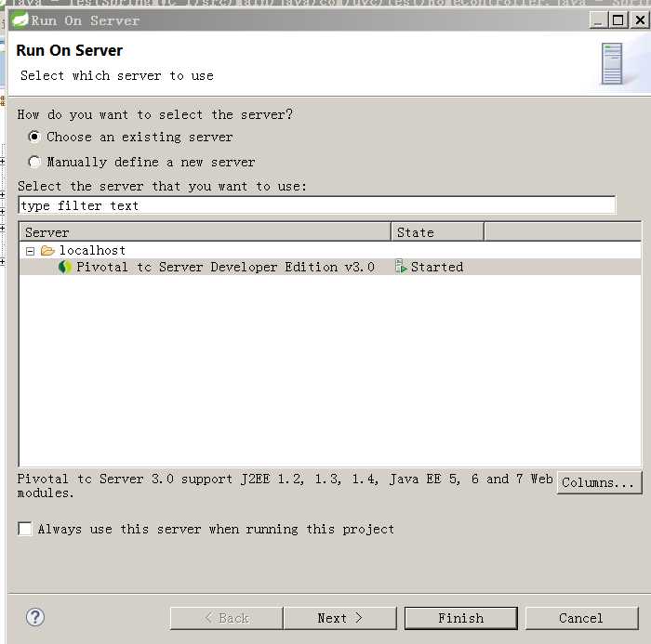Click the Pivotal tc Server leaf icon
651x644 pixels.
(64, 267)
